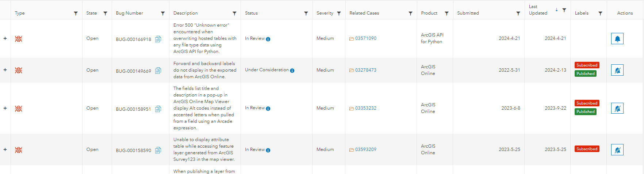The height and width of the screenshot is (174, 644).
Task: Copy bug number BUG-000158590
Action: tap(158, 150)
